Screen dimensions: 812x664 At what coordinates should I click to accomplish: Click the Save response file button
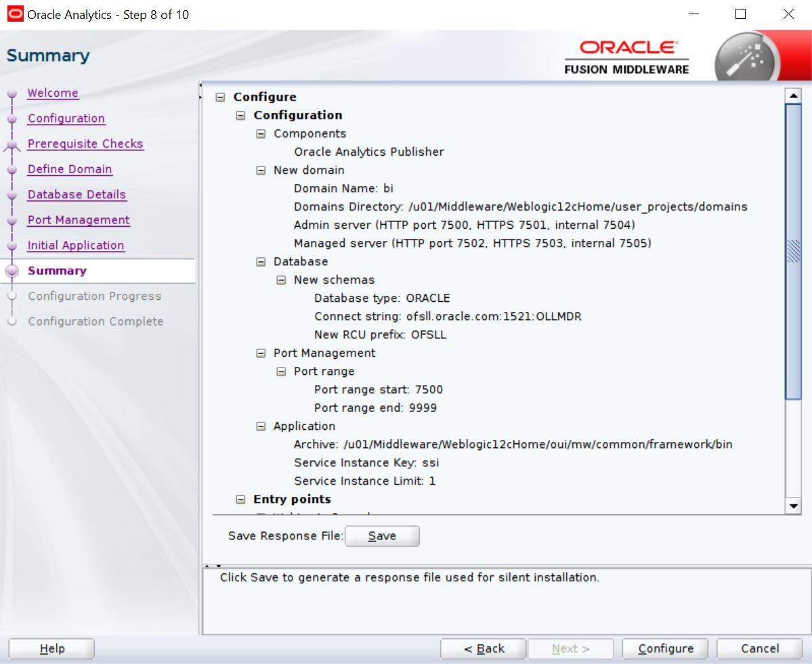click(382, 536)
